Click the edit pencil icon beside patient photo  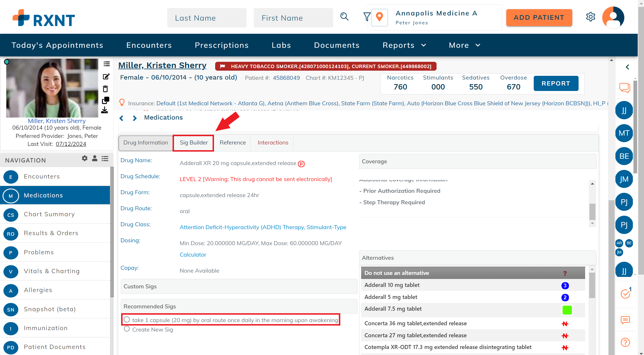click(x=106, y=76)
